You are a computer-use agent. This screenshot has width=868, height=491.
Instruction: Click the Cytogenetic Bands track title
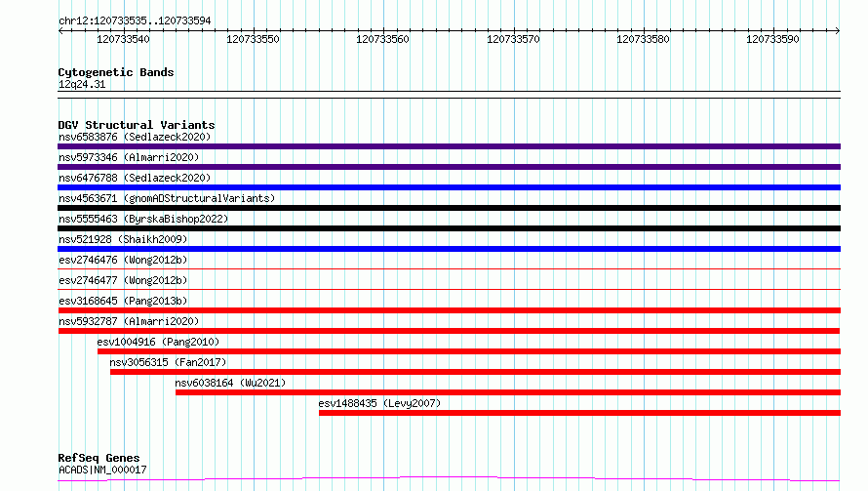pyautogui.click(x=116, y=72)
